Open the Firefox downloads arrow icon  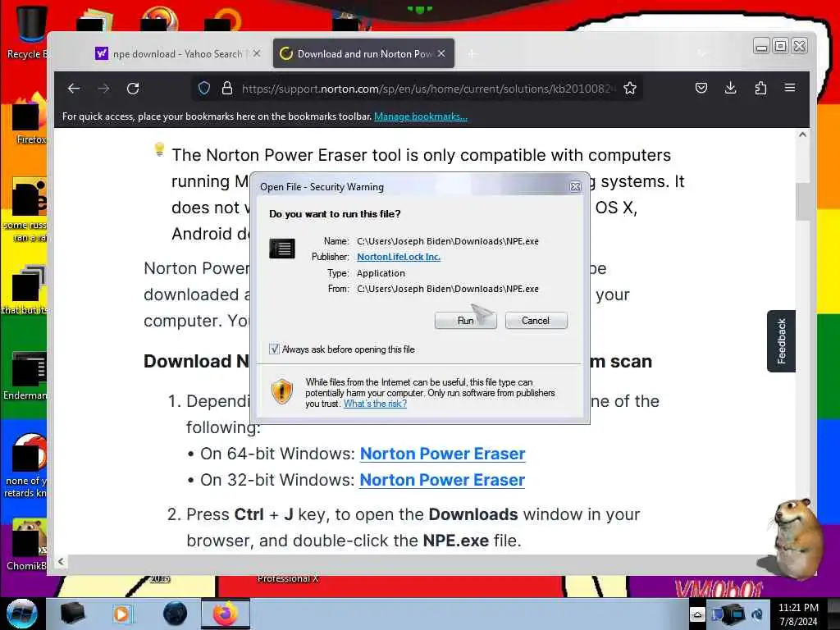(731, 88)
